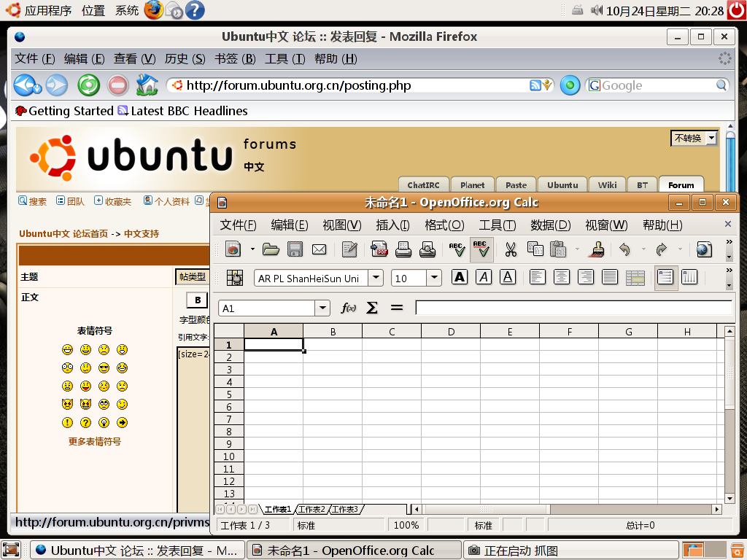This screenshot has height=560, width=747.
Task: Switch to the 工作表3 sheet tab
Action: pyautogui.click(x=345, y=510)
